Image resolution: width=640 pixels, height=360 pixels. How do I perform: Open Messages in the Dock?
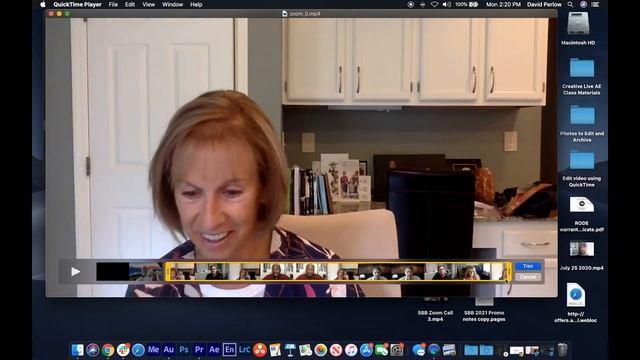point(419,350)
